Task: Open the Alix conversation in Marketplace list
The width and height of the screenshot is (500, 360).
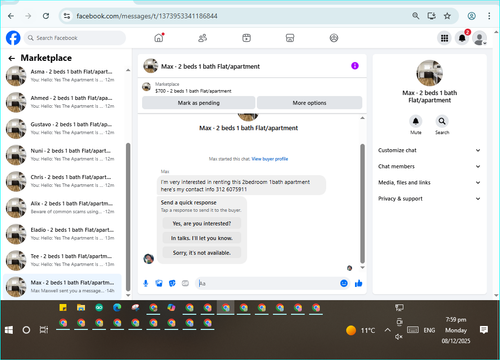Action: click(62, 207)
